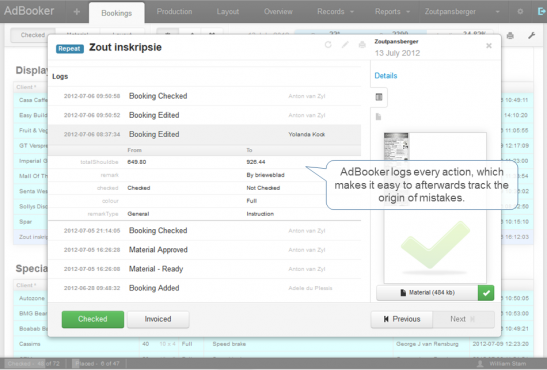Click the plus icon next to AdBooker
Viewport: 547px width, 370px height.
coord(76,12)
